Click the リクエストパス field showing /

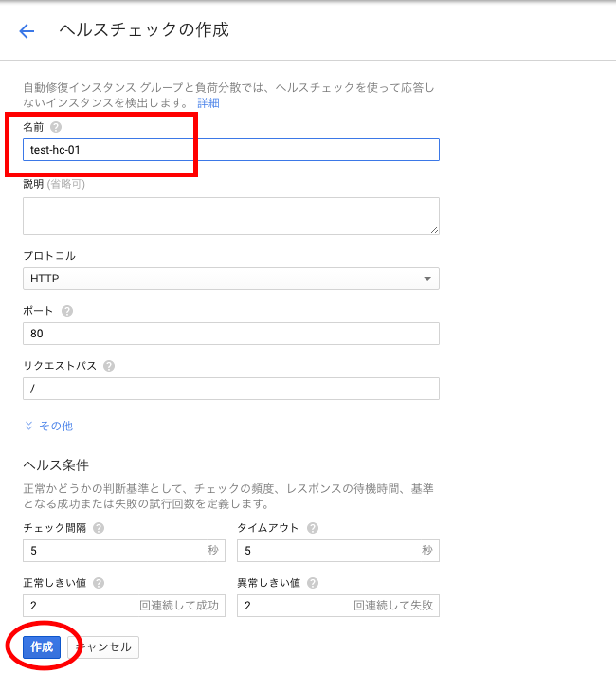(231, 389)
